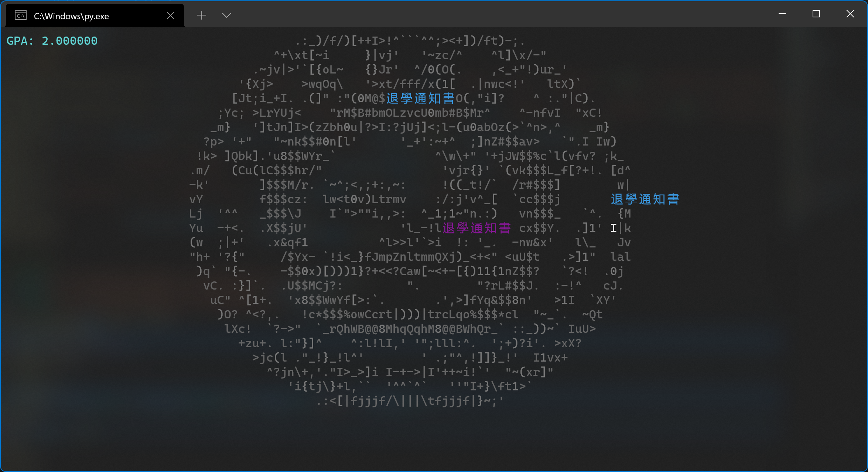
Task: Close the terminal window
Action: (x=850, y=14)
